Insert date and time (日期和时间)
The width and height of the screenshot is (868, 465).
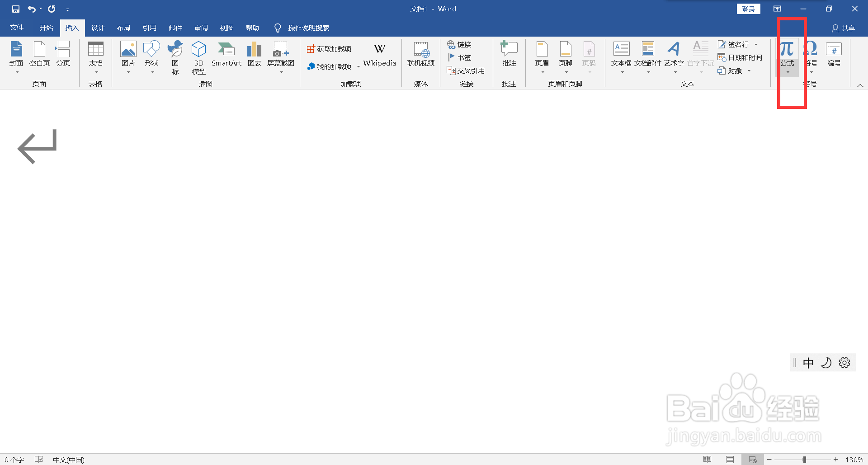click(x=740, y=57)
